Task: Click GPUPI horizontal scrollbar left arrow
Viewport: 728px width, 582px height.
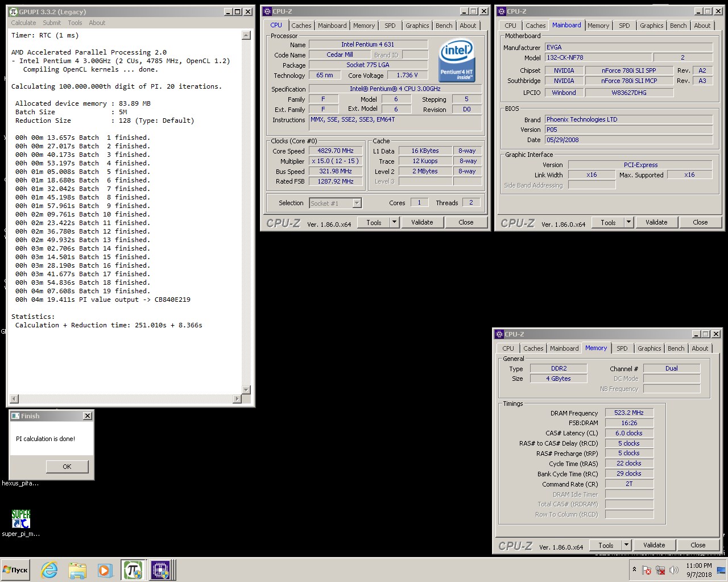Action: (14, 398)
